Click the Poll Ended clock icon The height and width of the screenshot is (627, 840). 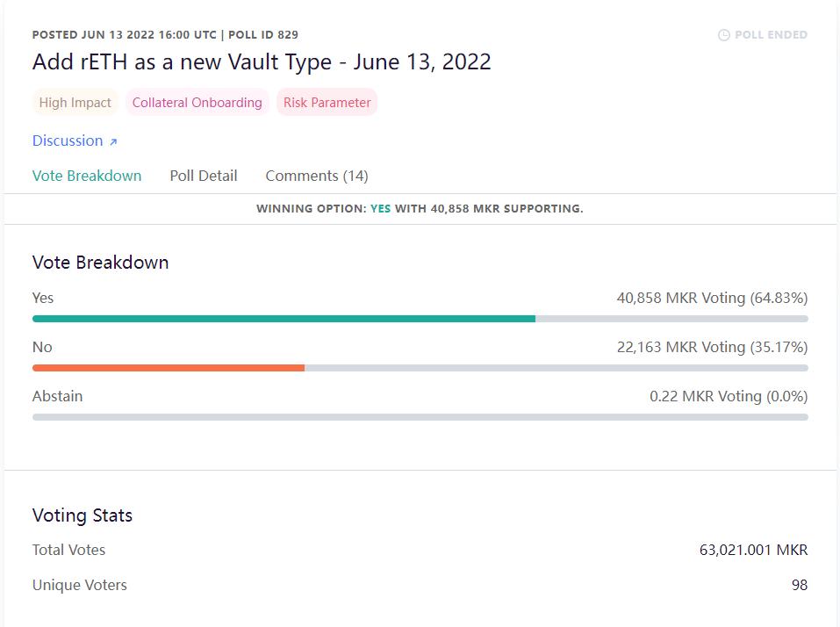(x=724, y=35)
